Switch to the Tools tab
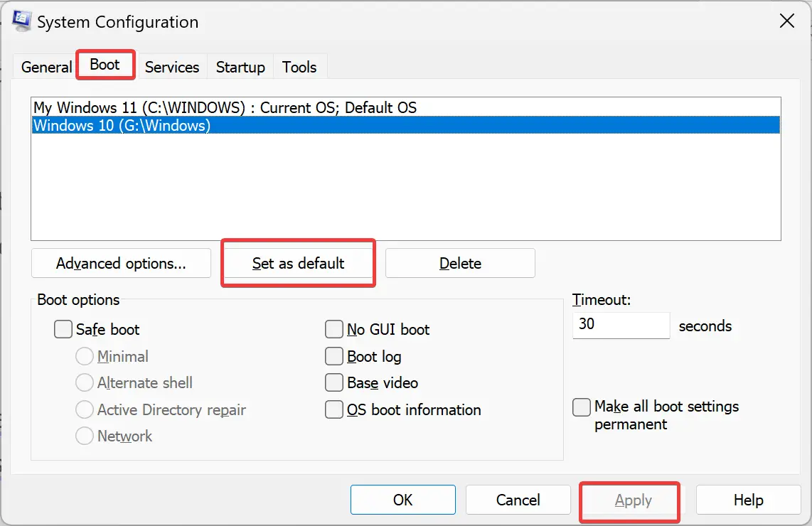Screen dimensions: 812x526 (x=299, y=67)
